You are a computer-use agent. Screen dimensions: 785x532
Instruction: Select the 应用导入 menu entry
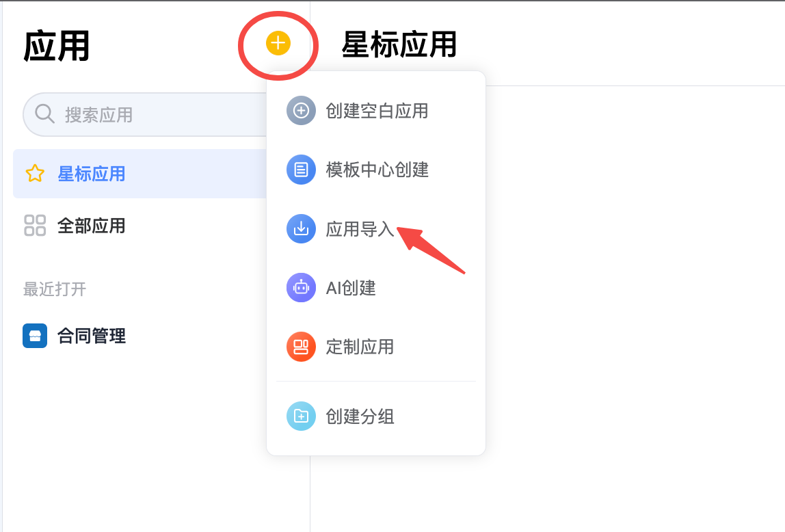click(x=376, y=228)
